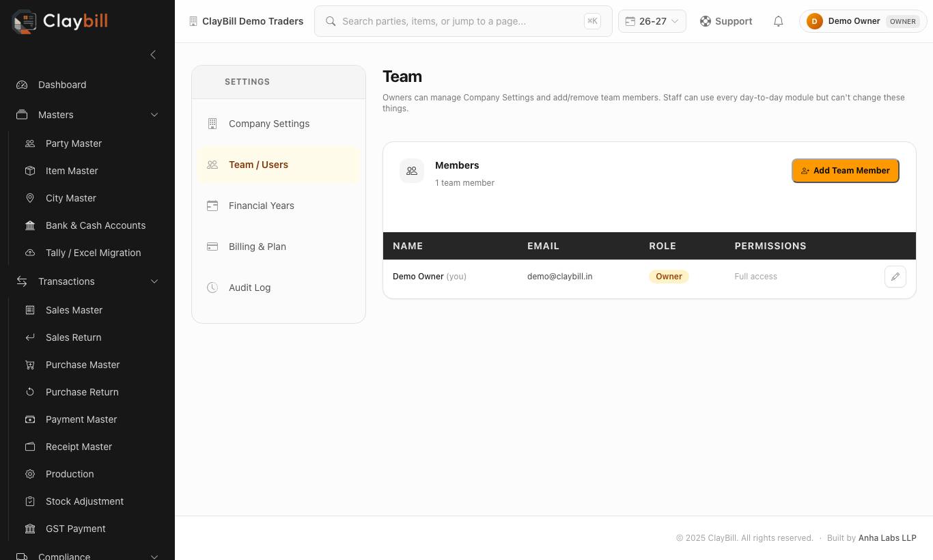Click the NAME column header

point(408,246)
